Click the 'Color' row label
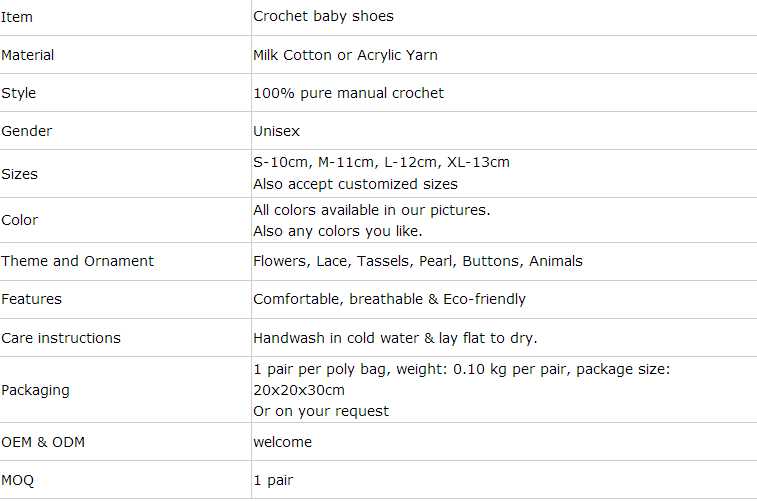This screenshot has width=757, height=502. click(20, 220)
